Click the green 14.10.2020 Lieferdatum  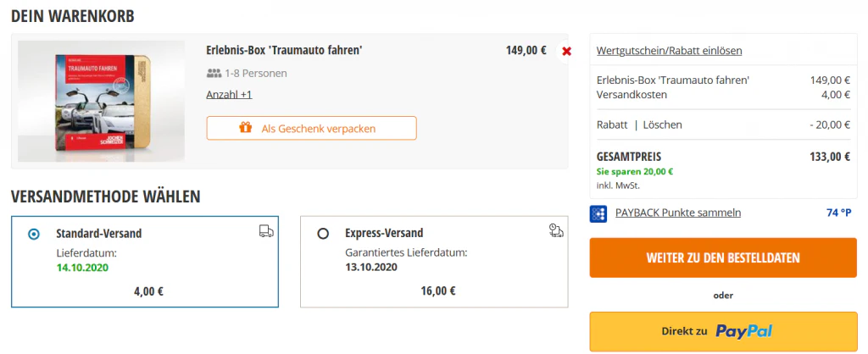[82, 268]
